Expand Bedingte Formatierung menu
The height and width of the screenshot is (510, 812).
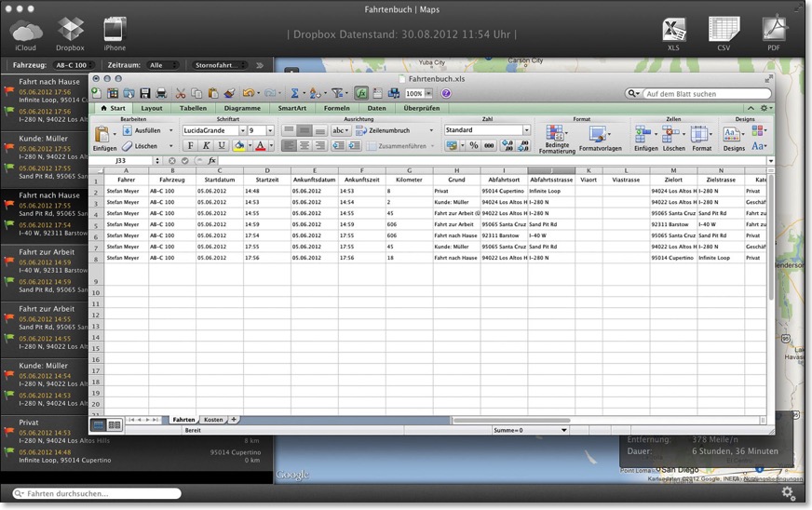tap(557, 139)
